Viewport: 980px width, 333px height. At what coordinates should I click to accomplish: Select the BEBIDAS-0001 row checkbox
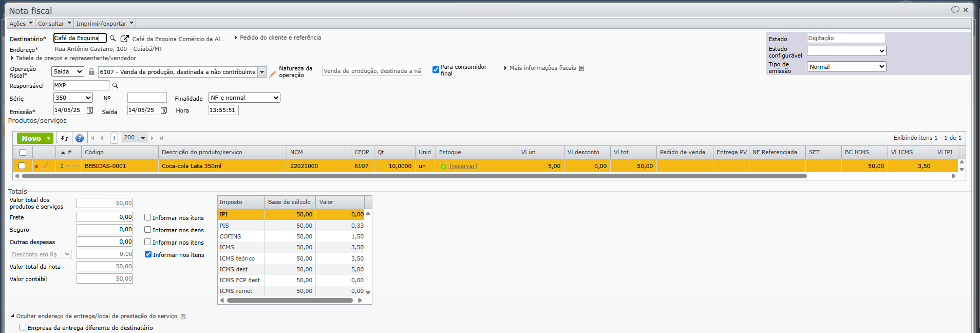point(22,166)
